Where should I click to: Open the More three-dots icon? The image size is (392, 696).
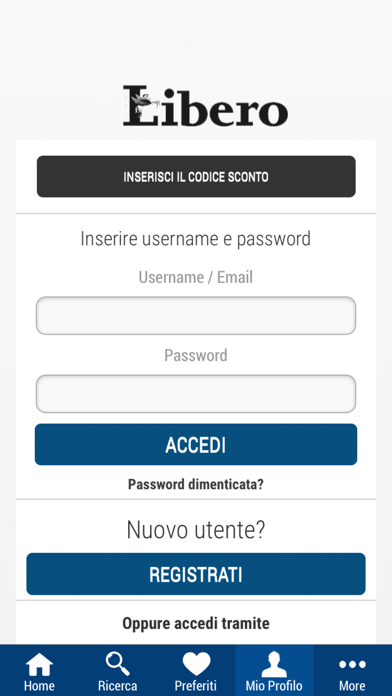[352, 664]
